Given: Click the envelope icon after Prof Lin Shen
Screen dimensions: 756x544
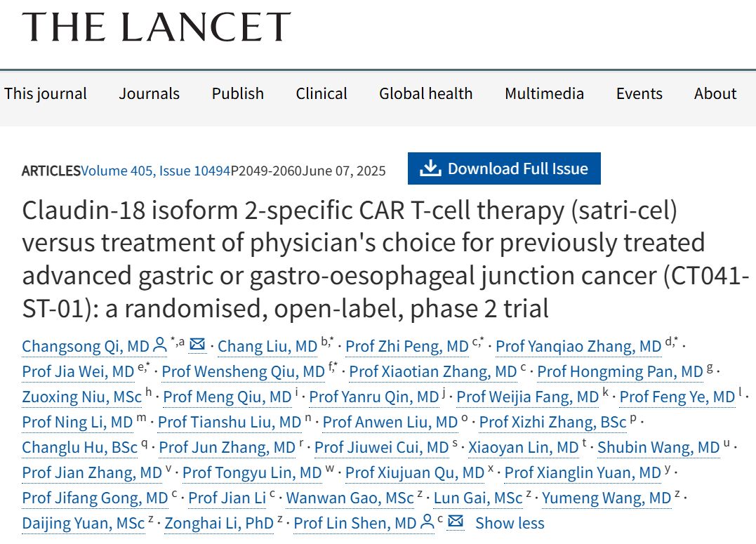Looking at the screenshot, I should (456, 522).
